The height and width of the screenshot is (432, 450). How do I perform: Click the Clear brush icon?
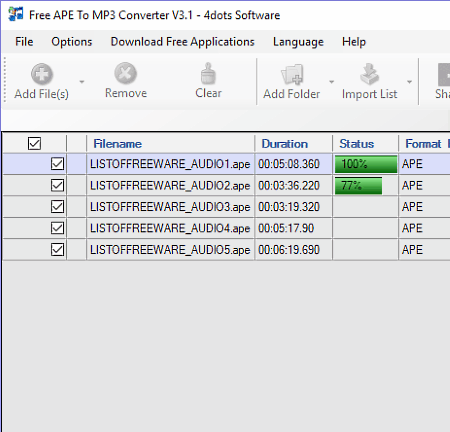(208, 73)
